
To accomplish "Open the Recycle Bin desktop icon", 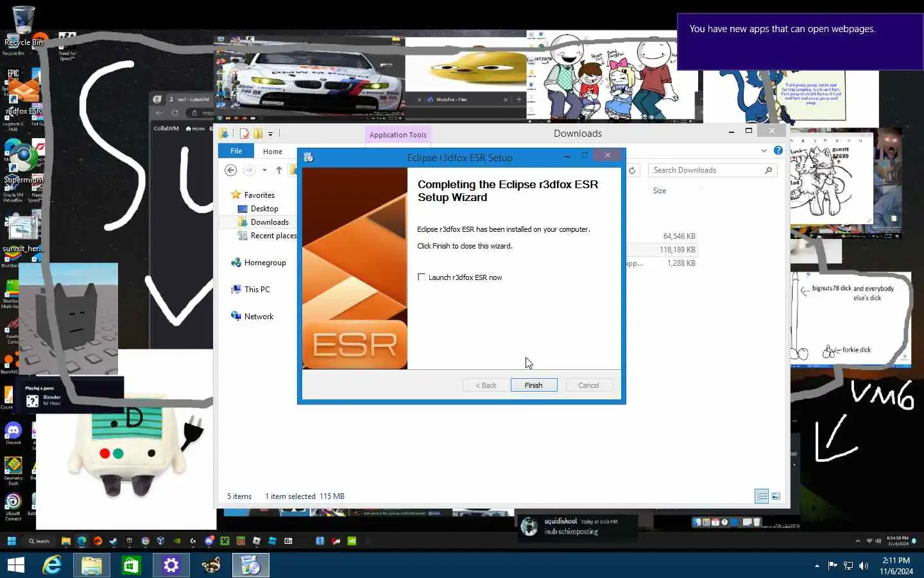I will click(23, 26).
